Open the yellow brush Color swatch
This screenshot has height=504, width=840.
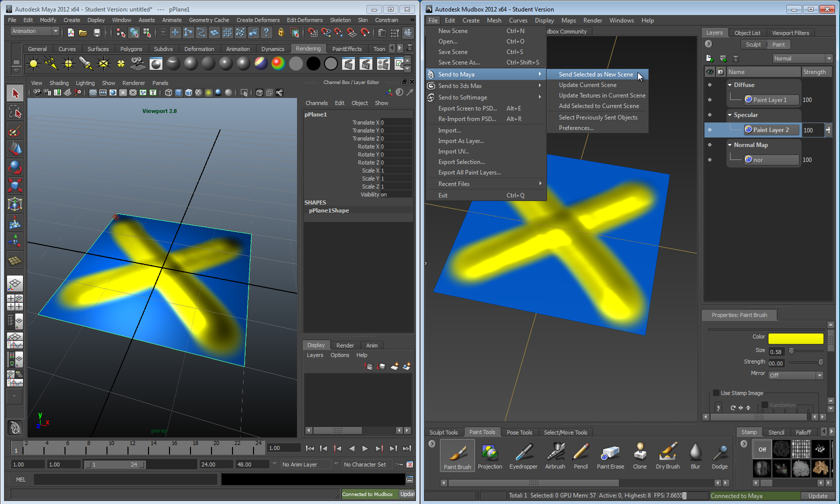(795, 338)
